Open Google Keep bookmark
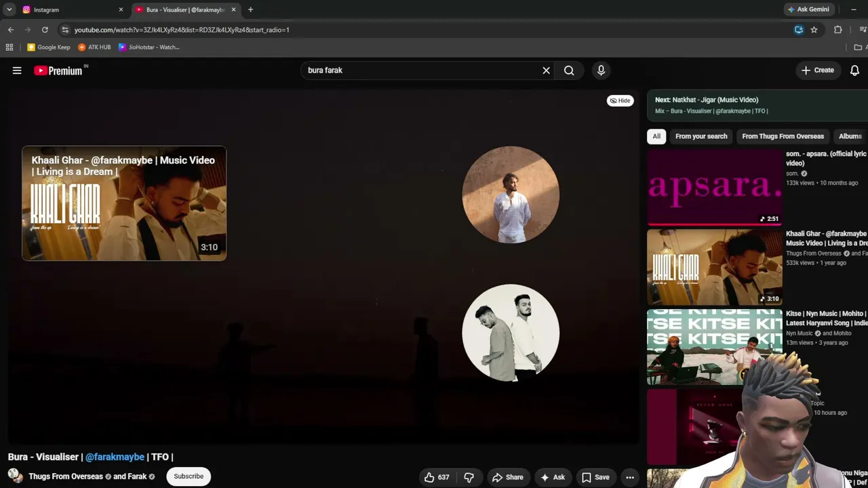868x488 pixels. coord(49,47)
